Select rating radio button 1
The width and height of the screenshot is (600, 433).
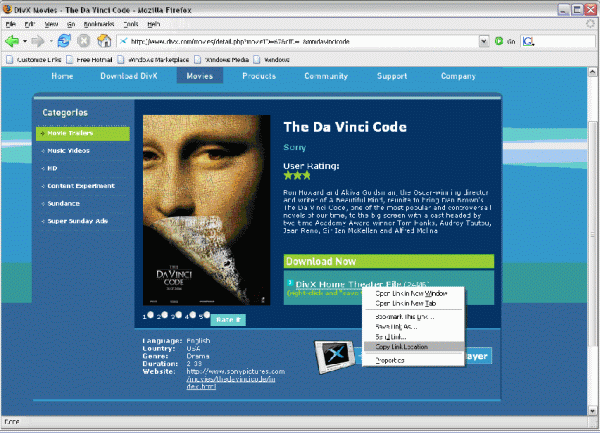pos(150,315)
